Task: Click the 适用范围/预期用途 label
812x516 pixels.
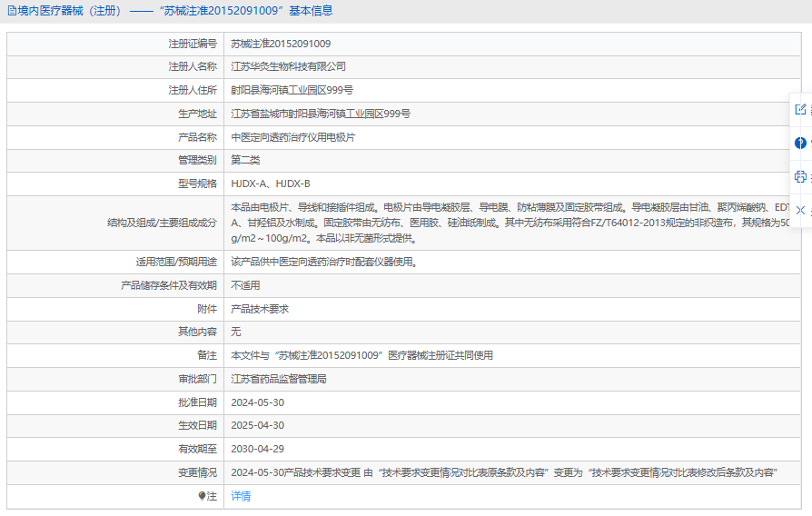Action: pos(176,263)
